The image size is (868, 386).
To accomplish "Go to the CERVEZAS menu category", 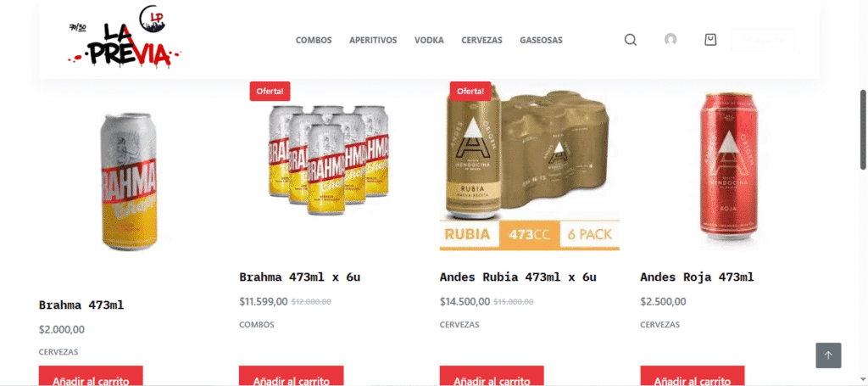I will coord(481,40).
